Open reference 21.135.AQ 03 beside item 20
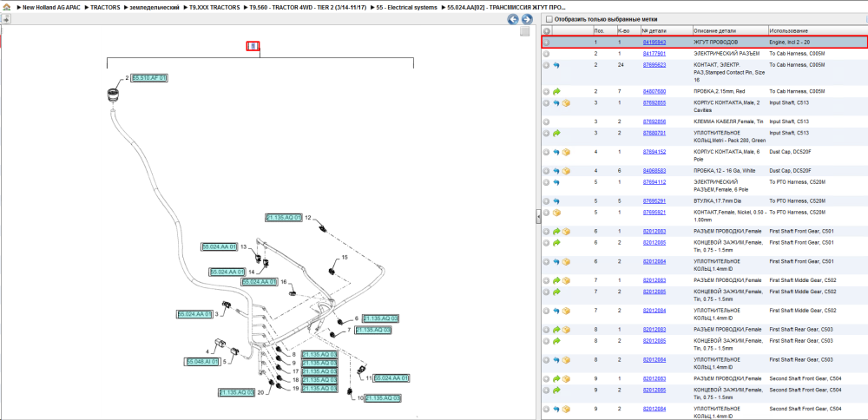This screenshot has height=420, width=868. point(236,392)
